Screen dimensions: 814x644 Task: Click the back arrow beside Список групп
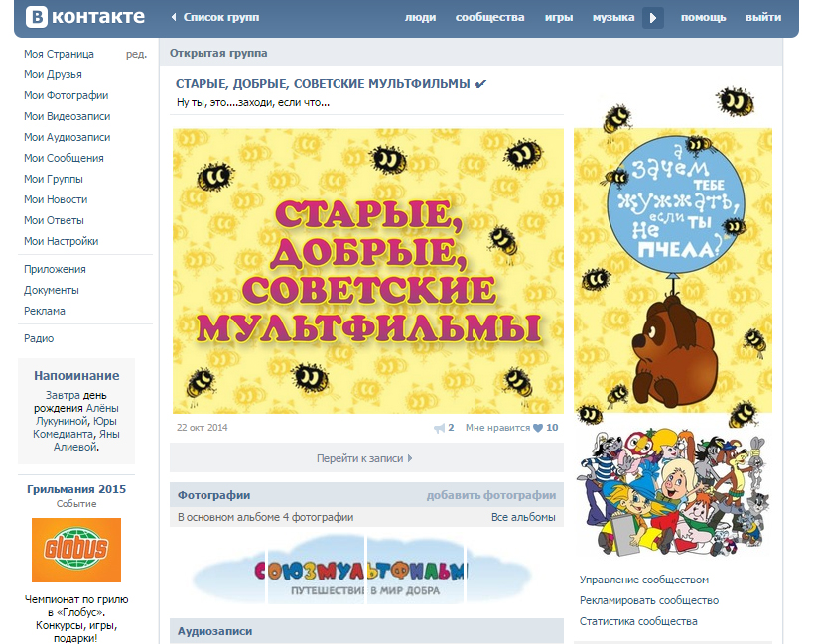point(174,17)
